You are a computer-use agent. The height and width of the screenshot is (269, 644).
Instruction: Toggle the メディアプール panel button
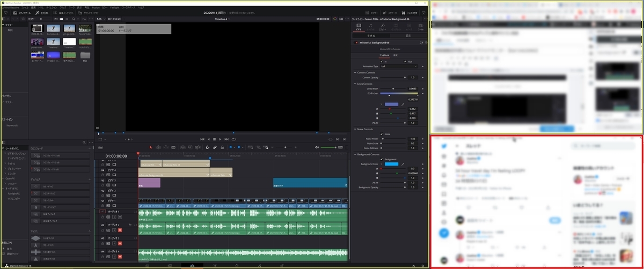(x=23, y=13)
